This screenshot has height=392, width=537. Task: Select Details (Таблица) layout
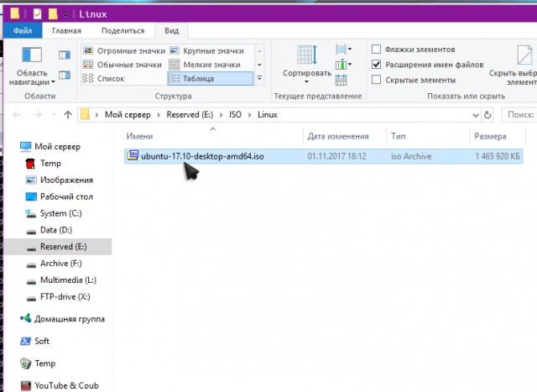(x=211, y=78)
